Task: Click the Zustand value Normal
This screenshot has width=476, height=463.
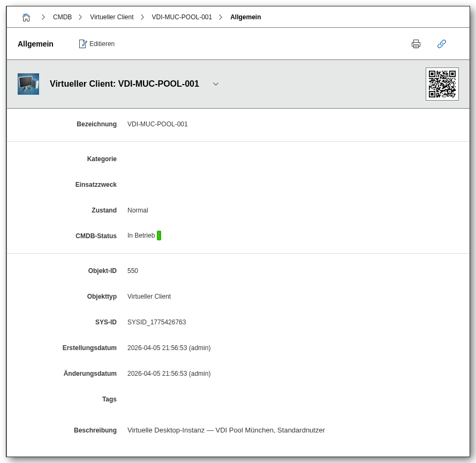Action: tap(137, 210)
